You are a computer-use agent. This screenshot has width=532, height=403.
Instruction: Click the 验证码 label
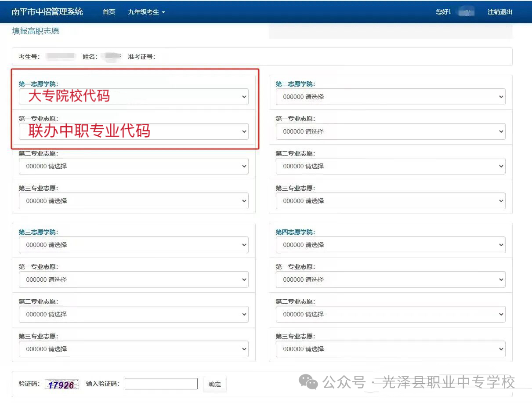(x=29, y=384)
